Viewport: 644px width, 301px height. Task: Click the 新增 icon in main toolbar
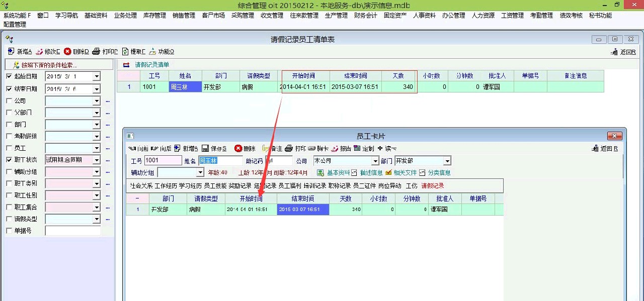pyautogui.click(x=11, y=51)
